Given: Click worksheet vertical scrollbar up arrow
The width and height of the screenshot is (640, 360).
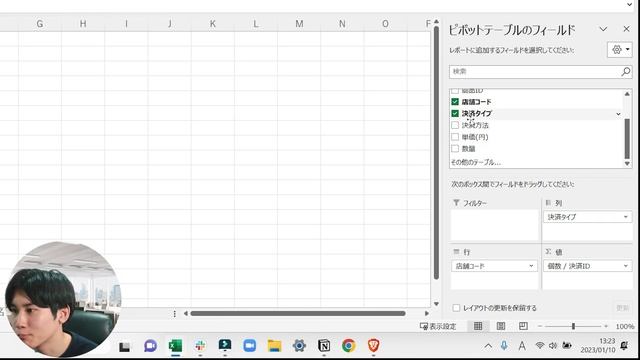Looking at the screenshot, I should [x=436, y=21].
